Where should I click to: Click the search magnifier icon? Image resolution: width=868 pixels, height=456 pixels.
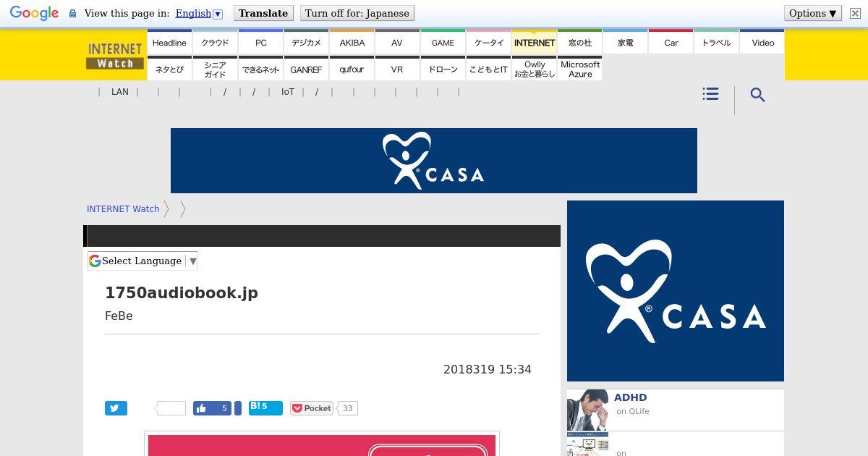pyautogui.click(x=757, y=95)
